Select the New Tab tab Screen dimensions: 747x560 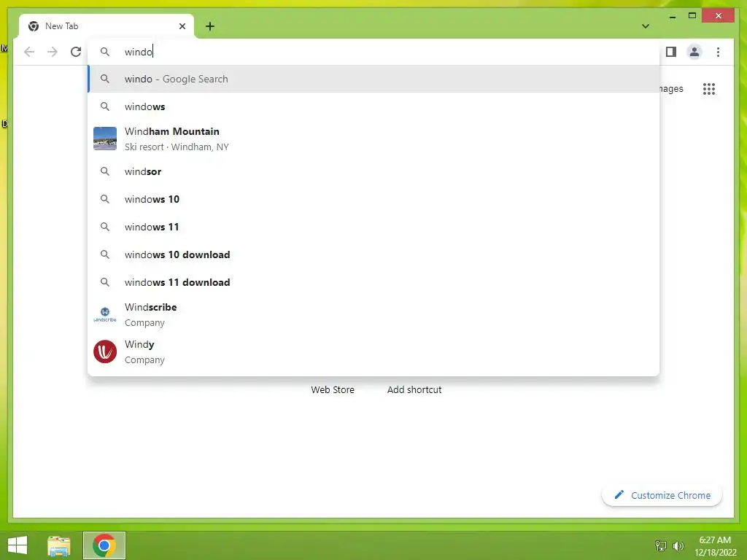107,26
